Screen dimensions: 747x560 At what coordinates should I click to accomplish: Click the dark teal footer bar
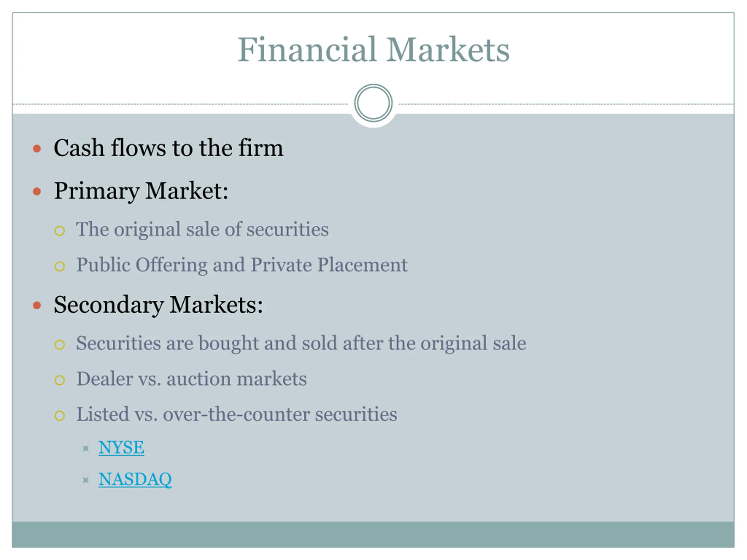373,534
